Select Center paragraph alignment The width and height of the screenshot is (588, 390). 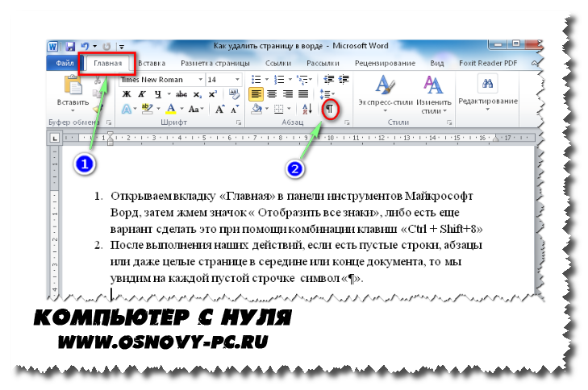click(x=272, y=93)
